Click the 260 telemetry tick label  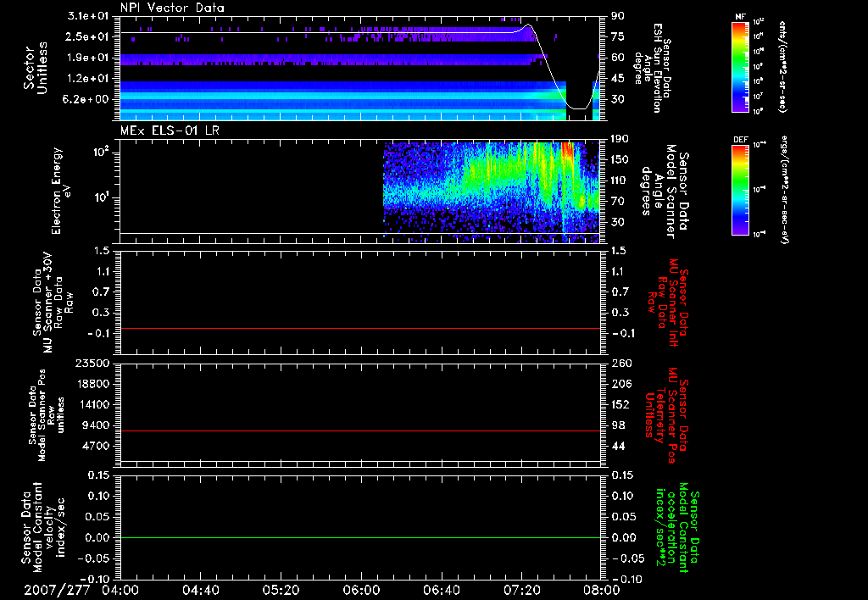coord(620,363)
